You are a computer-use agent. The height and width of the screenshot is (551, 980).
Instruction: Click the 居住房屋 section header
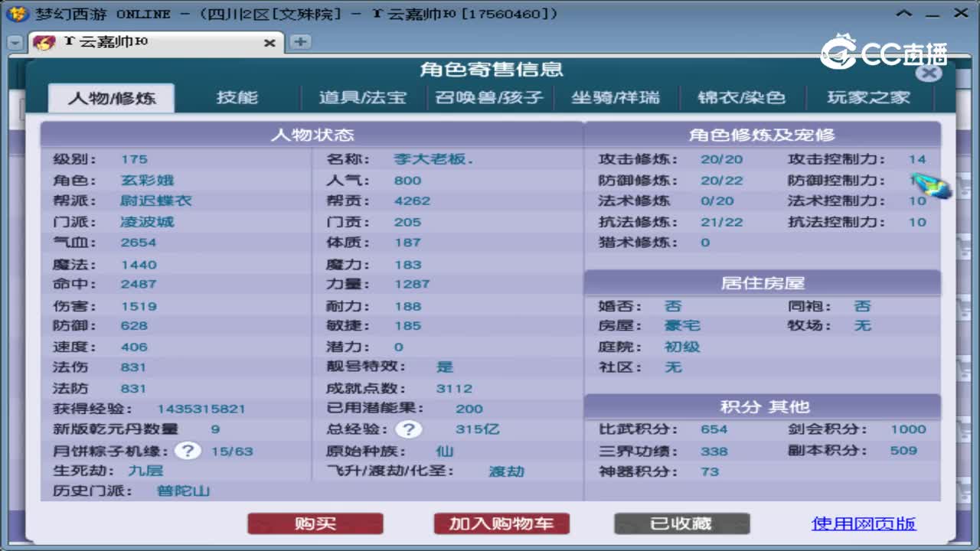coord(763,283)
